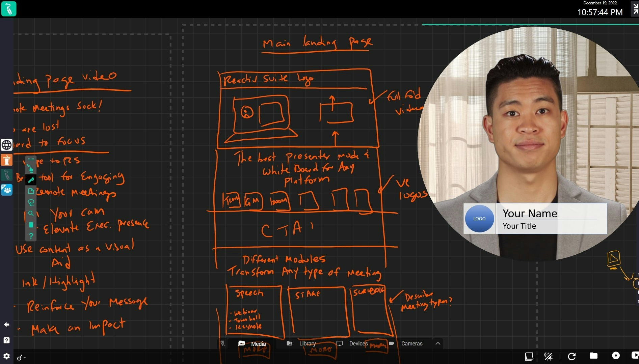This screenshot has width=639, height=364.
Task: Open the globe web browser module
Action: pos(6,145)
